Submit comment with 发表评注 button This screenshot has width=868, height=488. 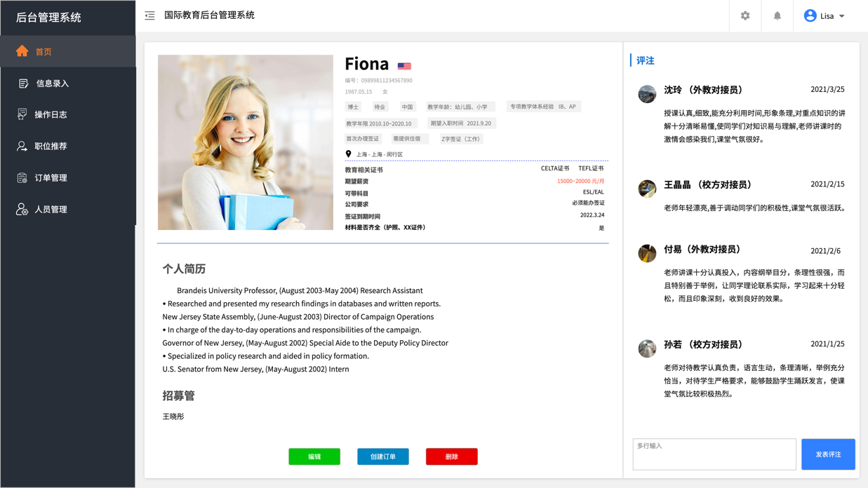click(x=828, y=454)
